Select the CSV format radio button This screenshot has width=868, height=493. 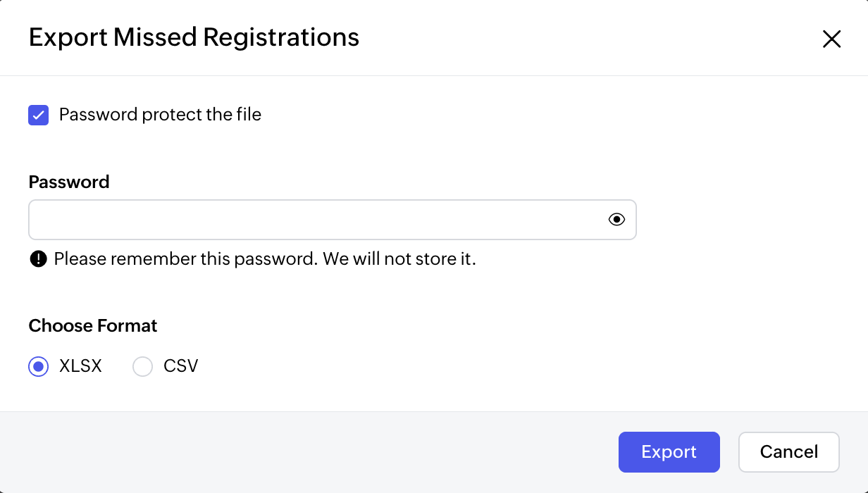[143, 366]
